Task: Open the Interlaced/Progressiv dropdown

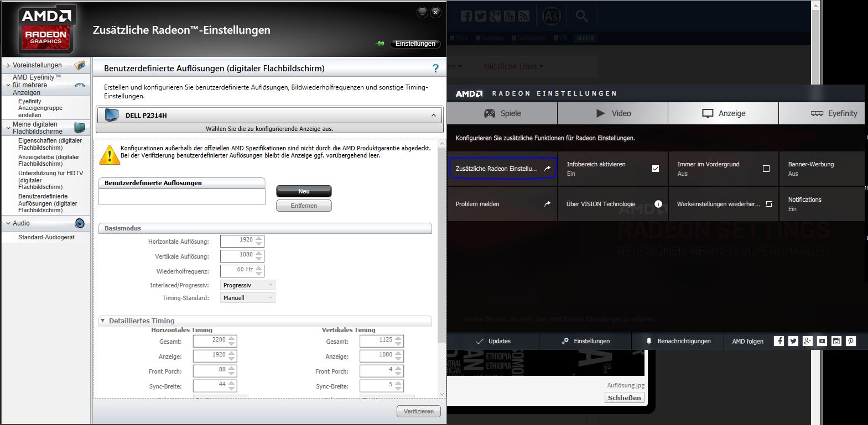Action: pyautogui.click(x=247, y=285)
